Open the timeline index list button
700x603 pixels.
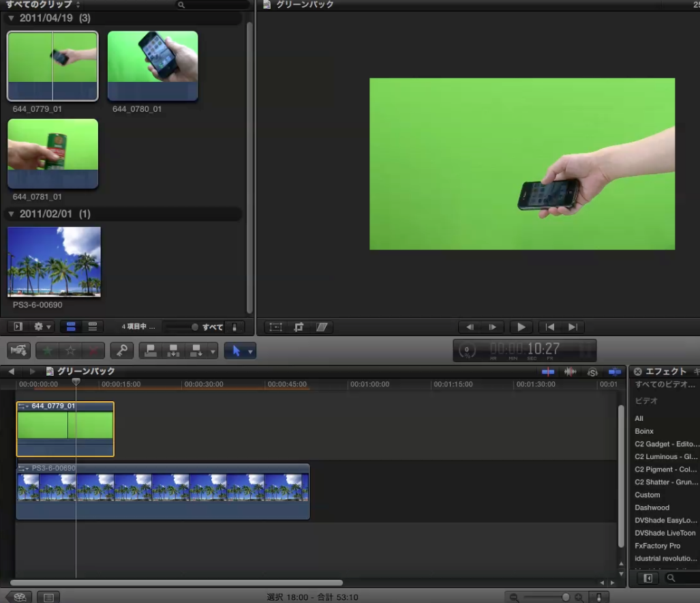click(48, 597)
